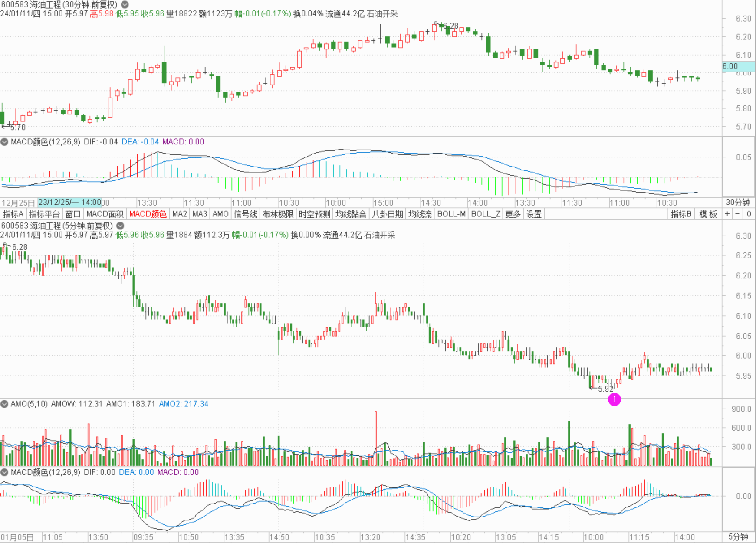This screenshot has width=756, height=543.
Task: Click the plus zoom-in button
Action: (727, 214)
